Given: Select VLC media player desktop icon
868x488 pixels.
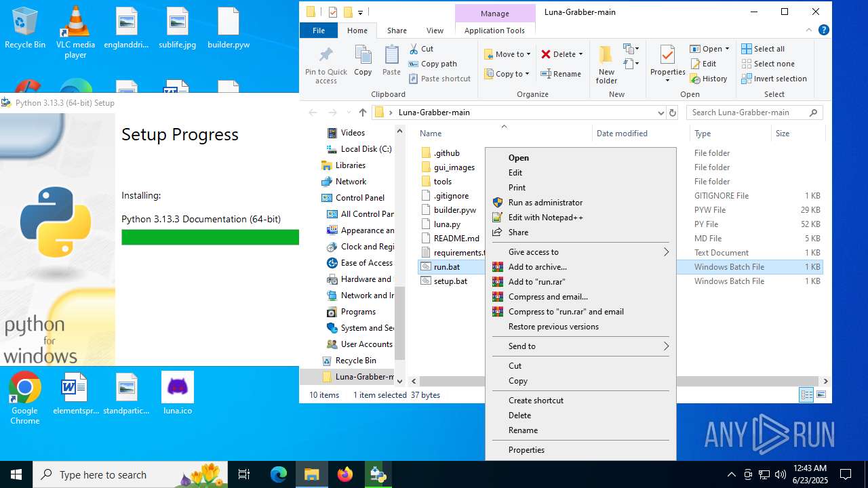Looking at the screenshot, I should 75,32.
